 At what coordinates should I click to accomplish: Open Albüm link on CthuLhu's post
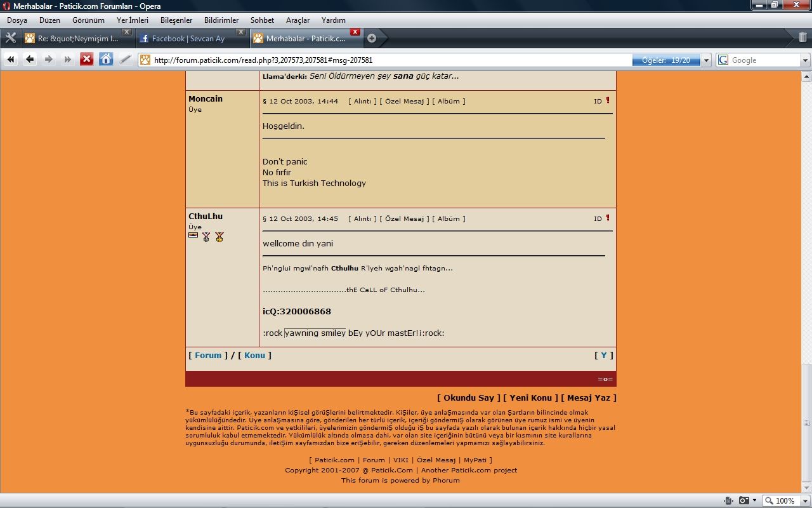pos(449,218)
